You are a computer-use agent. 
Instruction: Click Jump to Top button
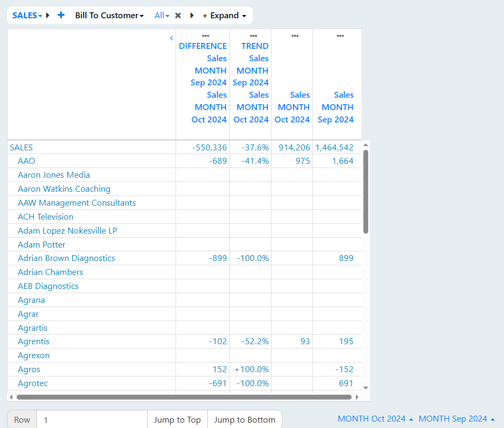point(178,419)
